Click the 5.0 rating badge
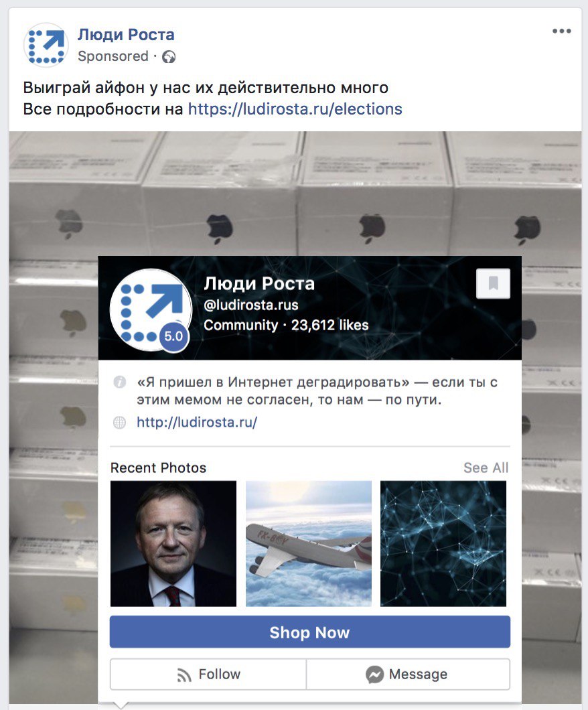The height and width of the screenshot is (710, 588). click(x=173, y=336)
